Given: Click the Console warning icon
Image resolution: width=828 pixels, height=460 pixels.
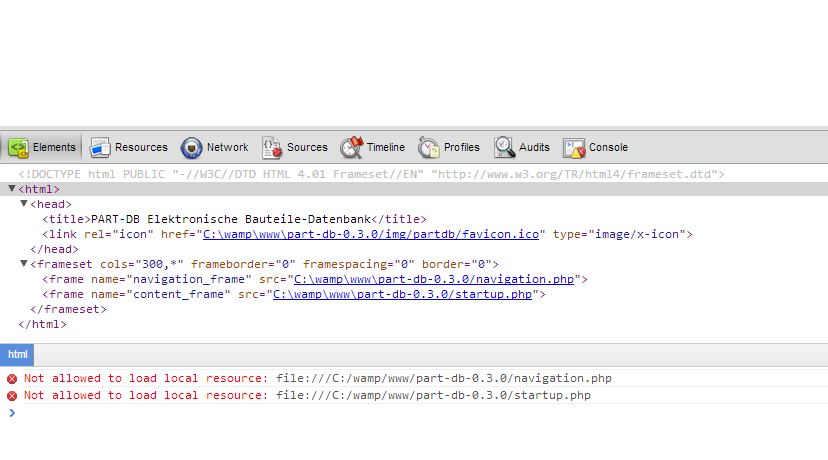Looking at the screenshot, I should coord(574,148).
